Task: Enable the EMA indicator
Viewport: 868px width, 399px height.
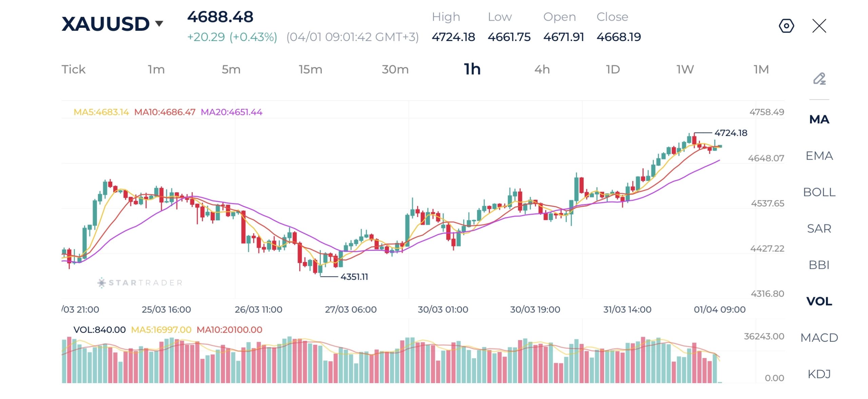Action: point(819,156)
